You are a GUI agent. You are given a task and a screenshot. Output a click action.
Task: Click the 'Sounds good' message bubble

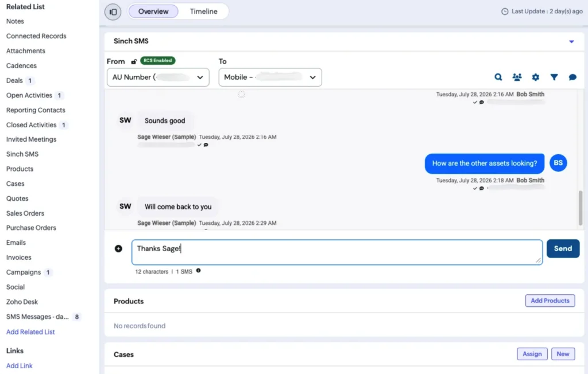165,120
